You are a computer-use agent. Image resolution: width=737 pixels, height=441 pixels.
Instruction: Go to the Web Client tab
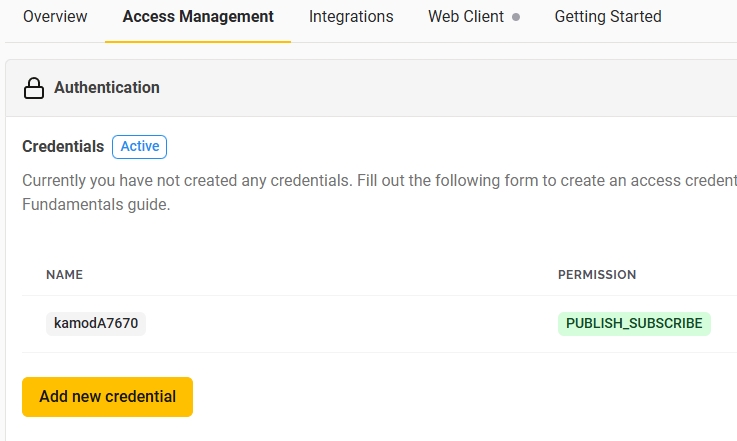[466, 17]
